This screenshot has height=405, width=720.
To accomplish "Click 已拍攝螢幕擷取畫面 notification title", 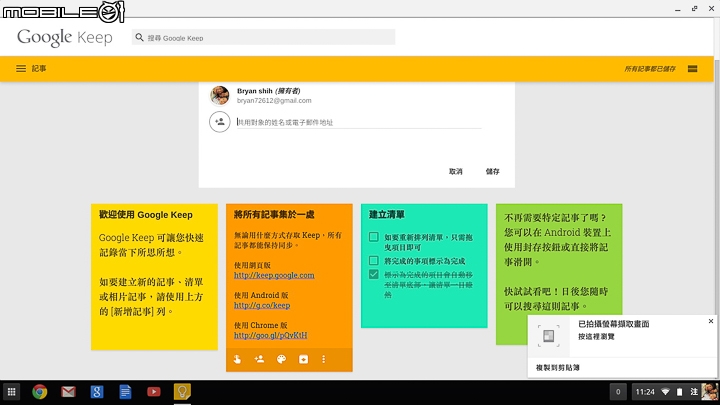I will pos(613,324).
